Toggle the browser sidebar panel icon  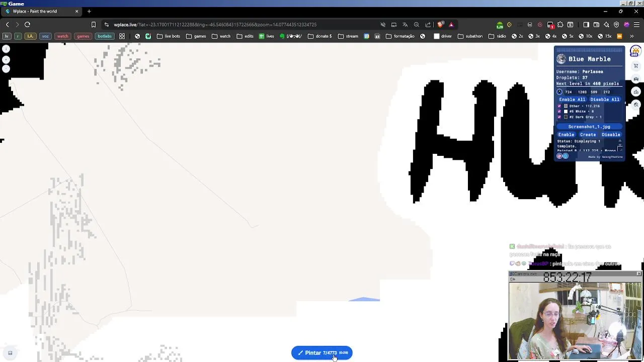coord(586,25)
